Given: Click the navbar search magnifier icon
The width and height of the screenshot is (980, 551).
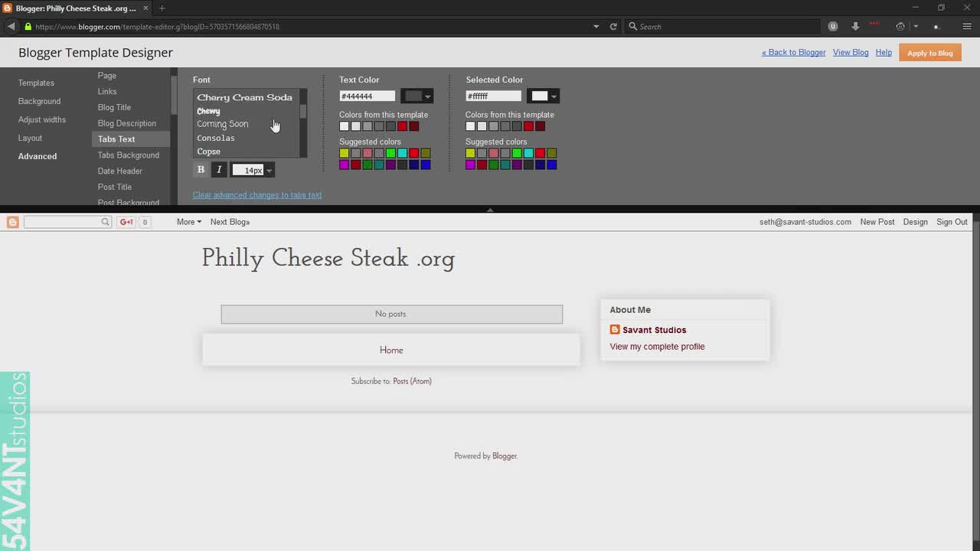Looking at the screenshot, I should [106, 222].
